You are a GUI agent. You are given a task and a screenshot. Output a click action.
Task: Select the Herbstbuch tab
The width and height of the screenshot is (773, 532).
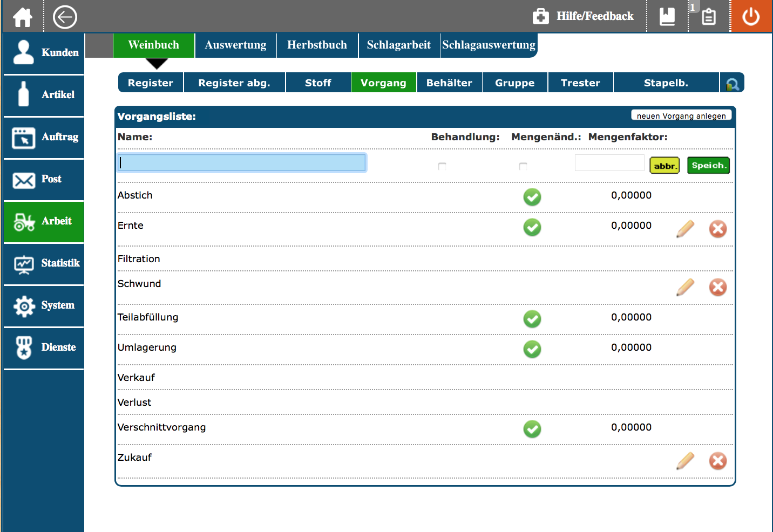click(317, 45)
